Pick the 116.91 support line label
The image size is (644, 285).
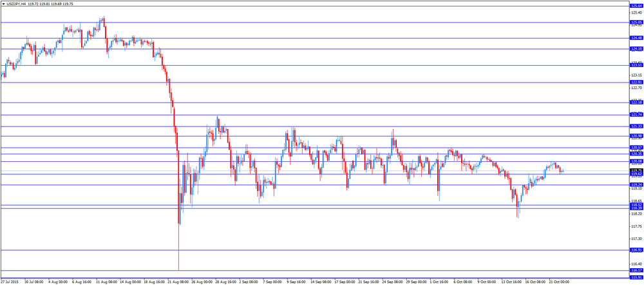tap(636, 250)
